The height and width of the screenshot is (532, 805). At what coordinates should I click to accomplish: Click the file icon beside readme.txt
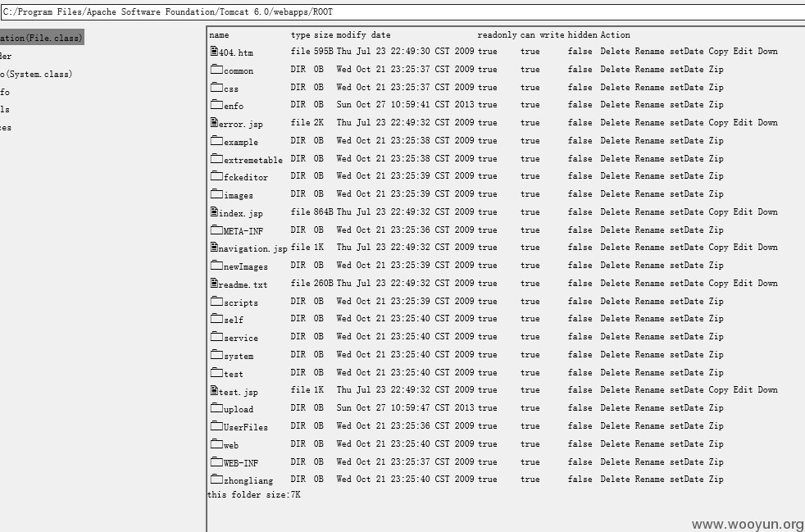click(x=214, y=283)
